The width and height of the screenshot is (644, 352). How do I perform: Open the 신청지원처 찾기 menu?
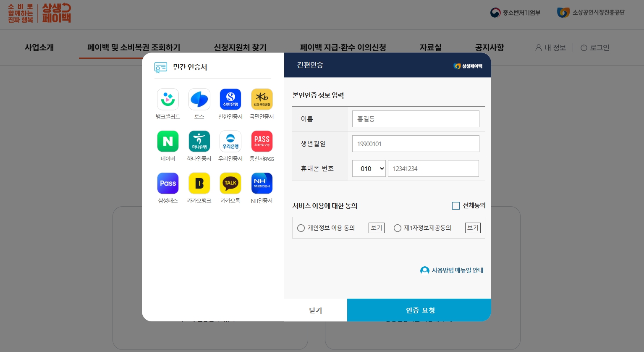240,47
